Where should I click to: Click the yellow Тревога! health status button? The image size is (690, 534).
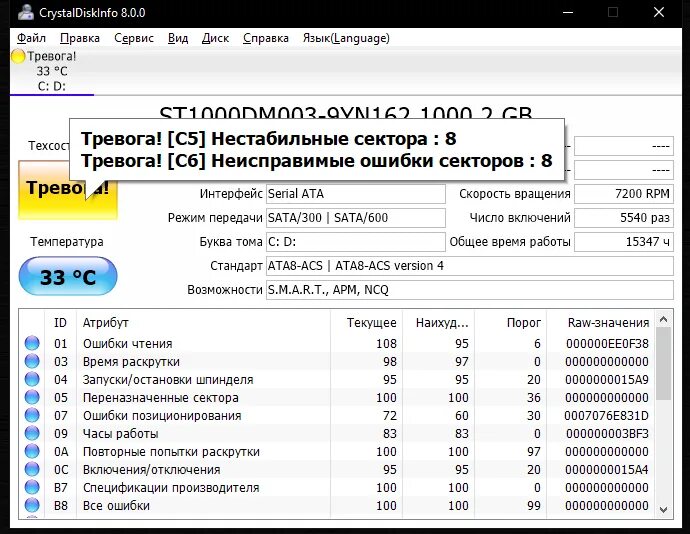pos(68,190)
